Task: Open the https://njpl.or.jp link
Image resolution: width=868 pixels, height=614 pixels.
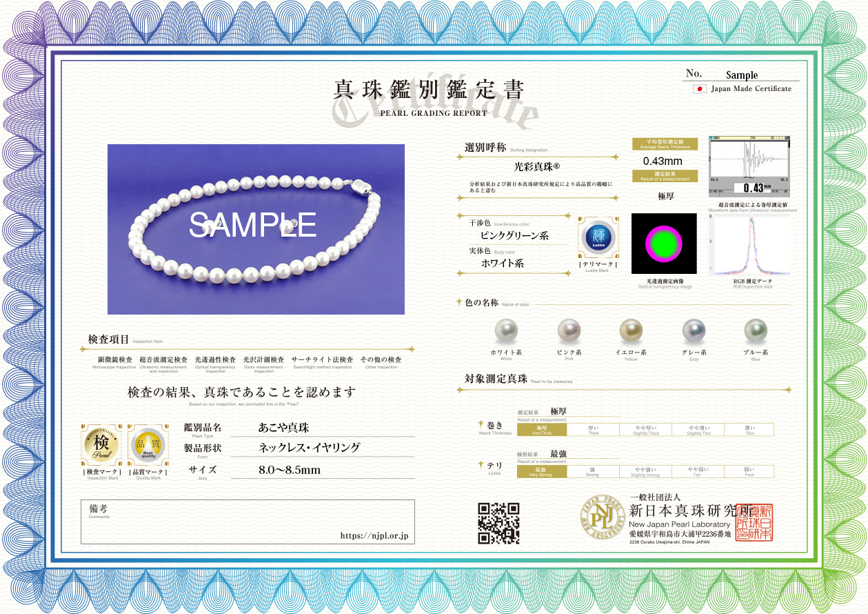Action: click(x=374, y=535)
